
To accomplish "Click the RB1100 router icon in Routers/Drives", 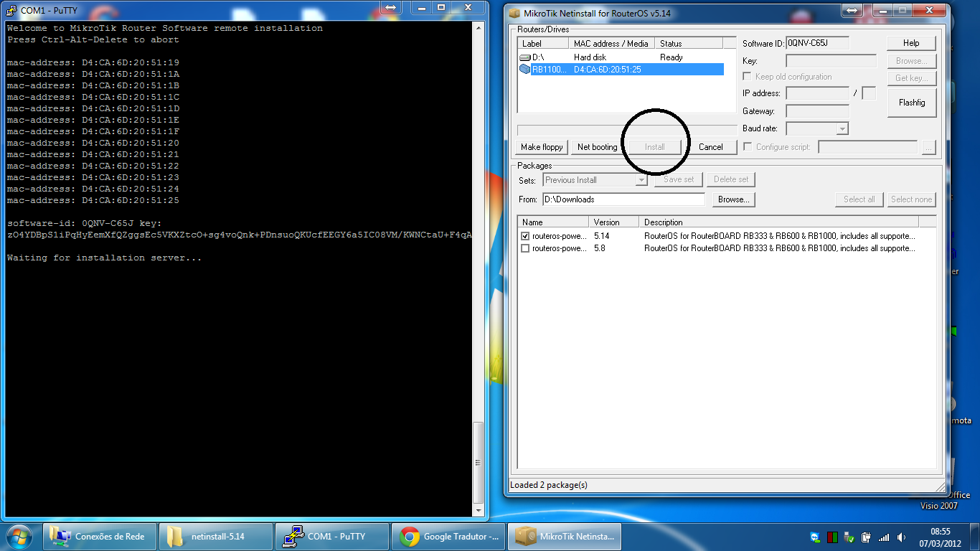I will pos(525,70).
